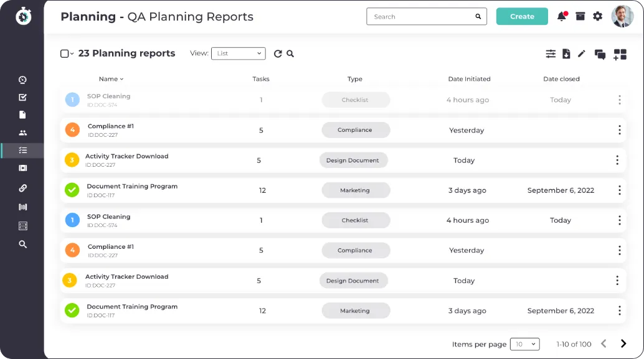Open the kebab menu on Activity Tracker Download

(617, 160)
